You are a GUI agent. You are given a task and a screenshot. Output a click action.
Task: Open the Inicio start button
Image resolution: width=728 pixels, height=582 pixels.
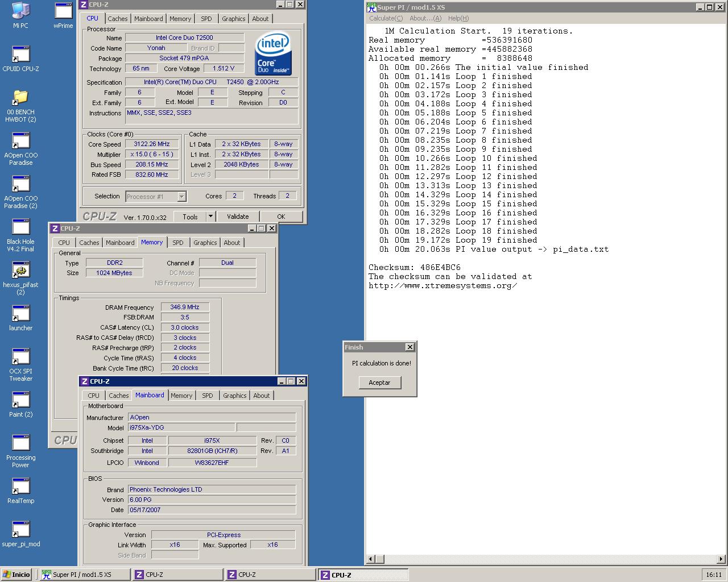click(17, 575)
